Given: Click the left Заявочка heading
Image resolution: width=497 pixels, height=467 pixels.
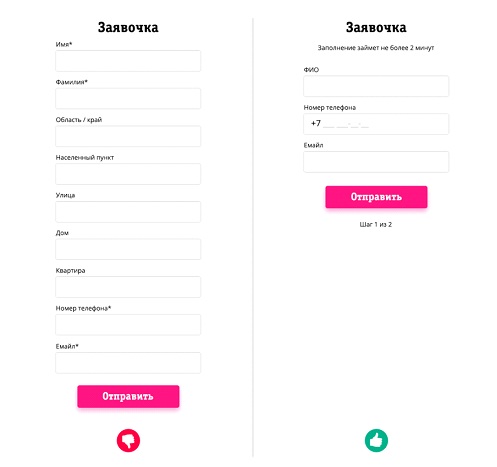Looking at the screenshot, I should coord(128,27).
